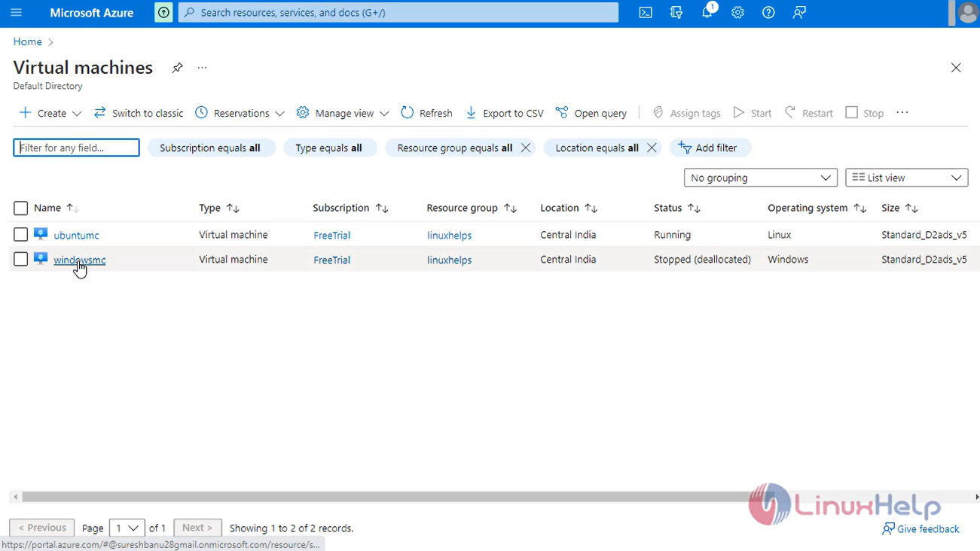Open linuxhelps resource group for windowsmc
The height and width of the screenshot is (551, 980).
click(x=449, y=260)
